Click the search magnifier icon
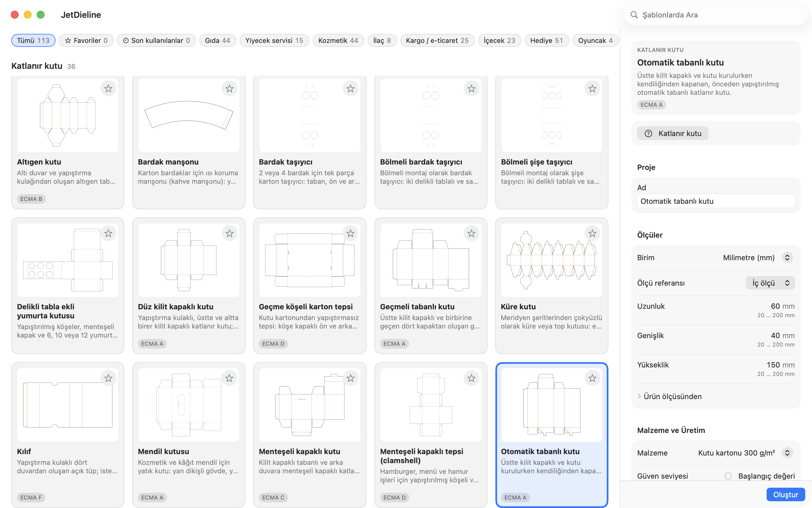812x508 pixels. (634, 15)
